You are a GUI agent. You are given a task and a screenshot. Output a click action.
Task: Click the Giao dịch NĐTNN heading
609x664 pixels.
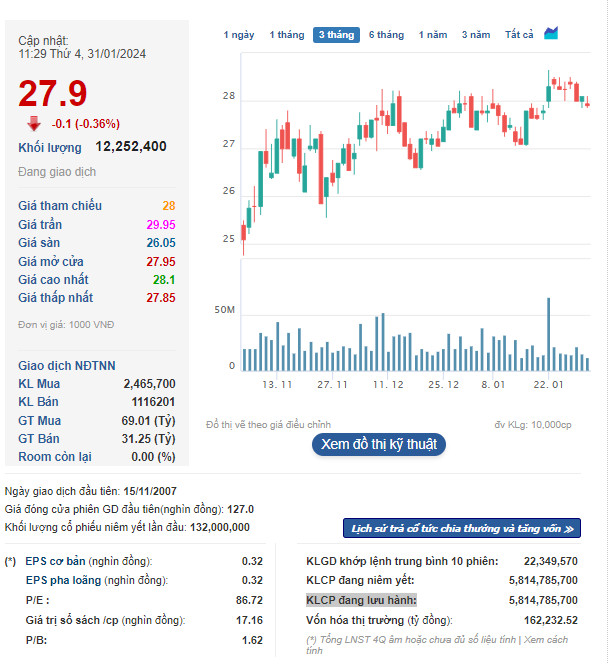[66, 365]
